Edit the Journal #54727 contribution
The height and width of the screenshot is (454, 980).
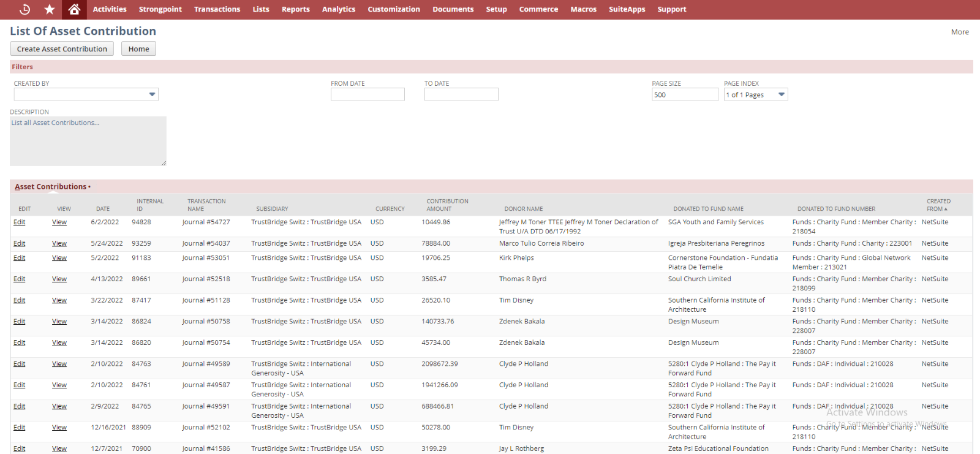pos(20,222)
